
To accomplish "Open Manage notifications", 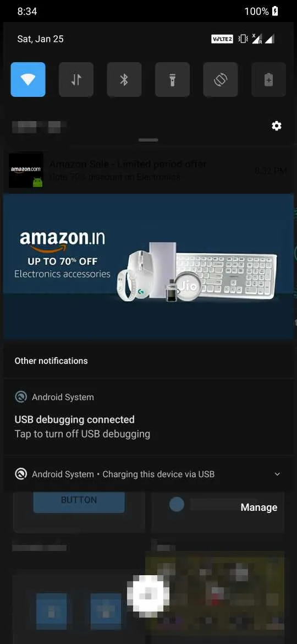I will coord(259,507).
